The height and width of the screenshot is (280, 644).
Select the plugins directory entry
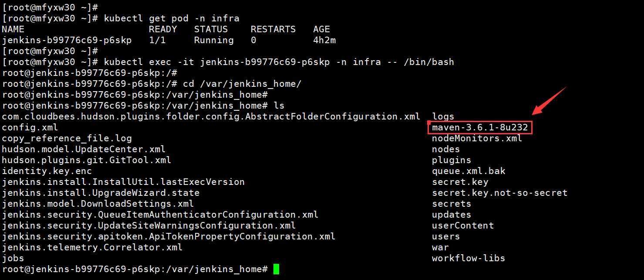coord(452,160)
